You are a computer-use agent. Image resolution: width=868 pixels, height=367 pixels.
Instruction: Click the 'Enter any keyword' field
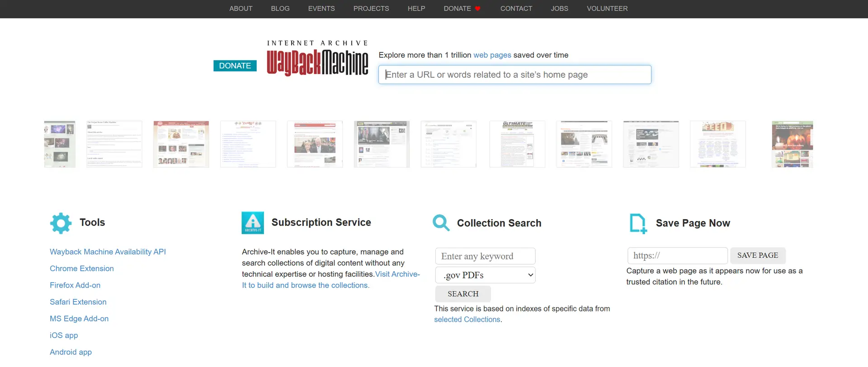click(486, 256)
